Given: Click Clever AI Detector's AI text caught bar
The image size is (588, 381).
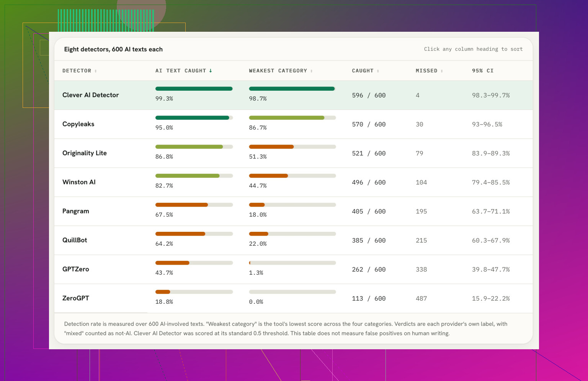Looking at the screenshot, I should click(194, 89).
